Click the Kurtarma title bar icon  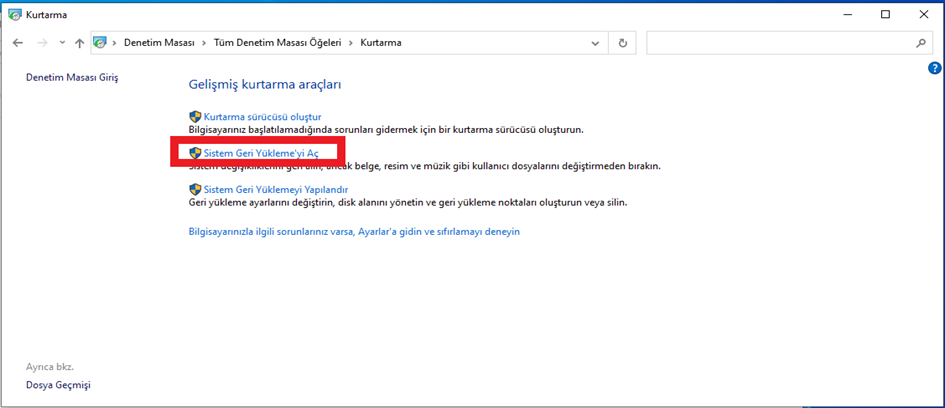pyautogui.click(x=15, y=15)
